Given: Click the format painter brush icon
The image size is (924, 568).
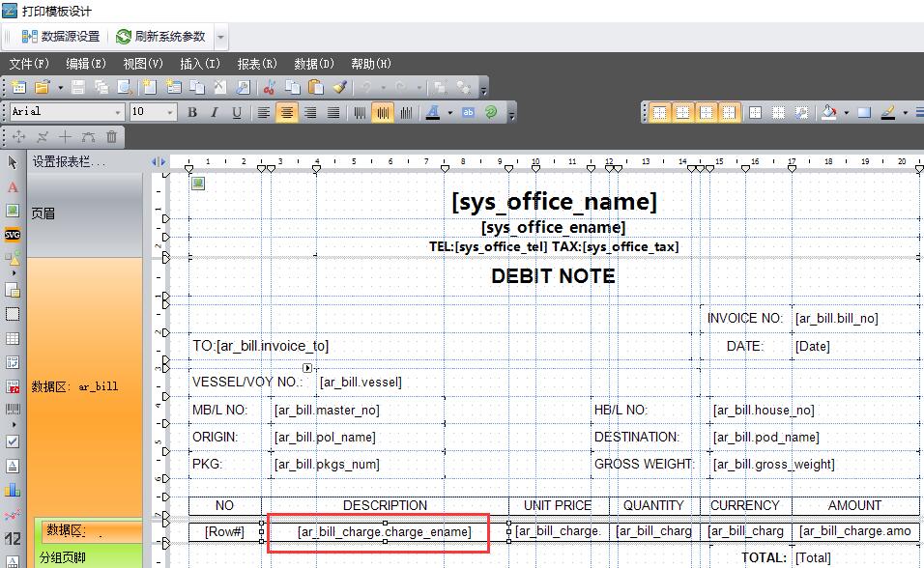Looking at the screenshot, I should 339,87.
